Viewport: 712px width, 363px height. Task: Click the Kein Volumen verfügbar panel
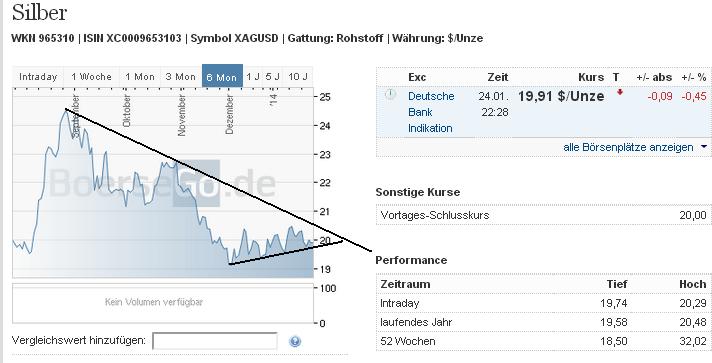(163, 303)
